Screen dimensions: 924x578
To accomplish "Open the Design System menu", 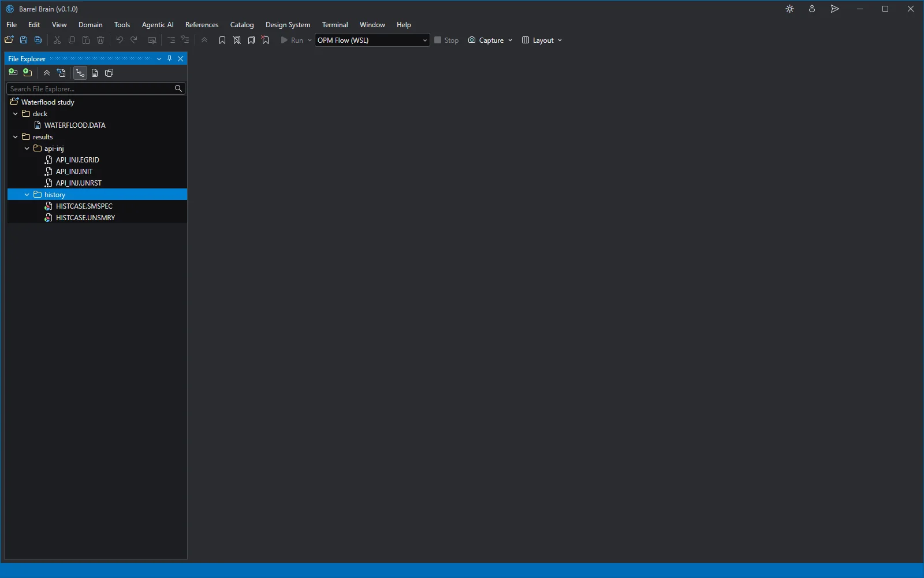I will [x=288, y=25].
